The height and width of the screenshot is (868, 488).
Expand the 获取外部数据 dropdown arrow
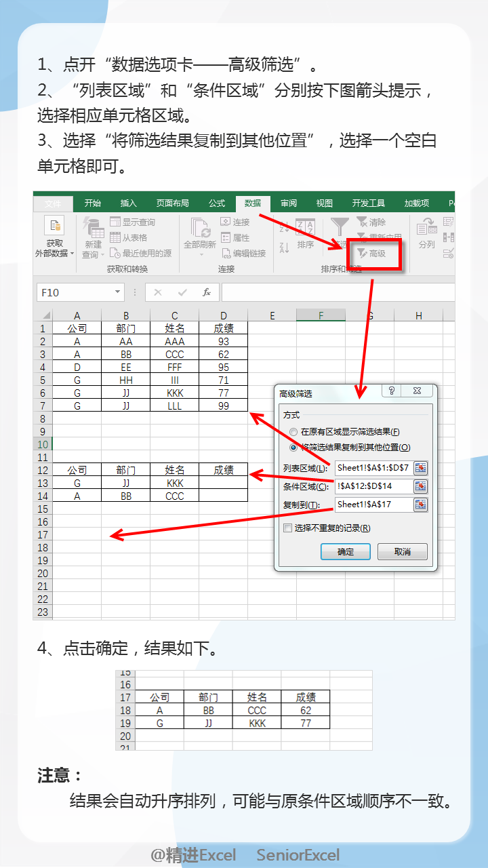point(73,254)
